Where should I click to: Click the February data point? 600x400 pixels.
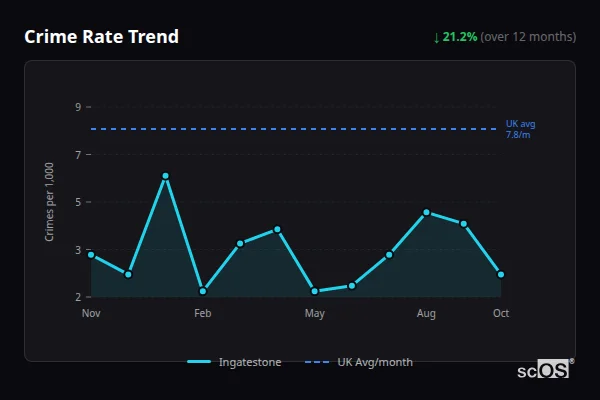coord(203,291)
